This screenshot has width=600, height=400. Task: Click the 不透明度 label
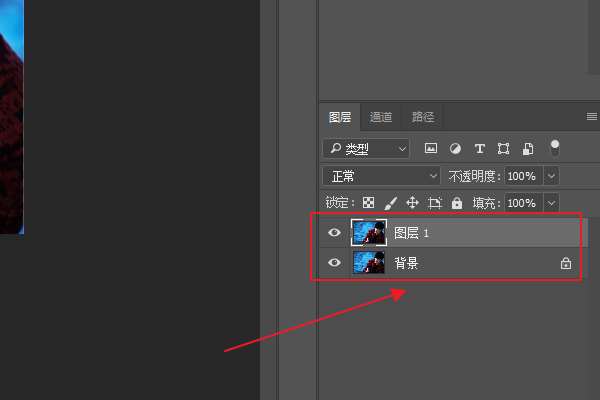coord(474,176)
